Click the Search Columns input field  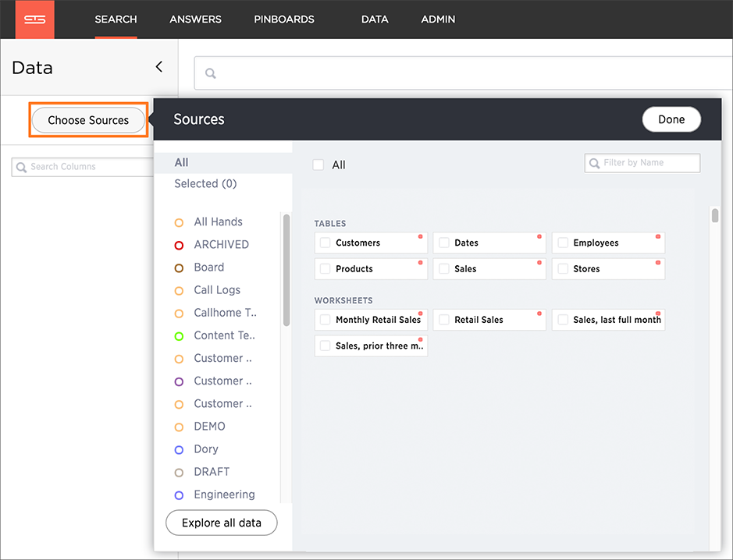pos(83,167)
